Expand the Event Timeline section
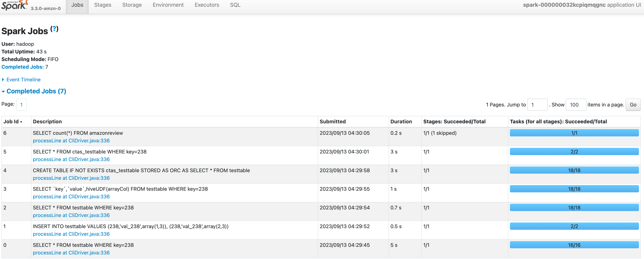Screen dimensions: 644x259 pos(23,80)
